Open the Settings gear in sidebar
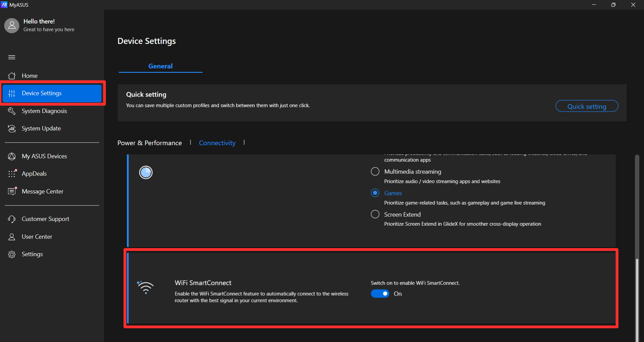 pos(12,254)
